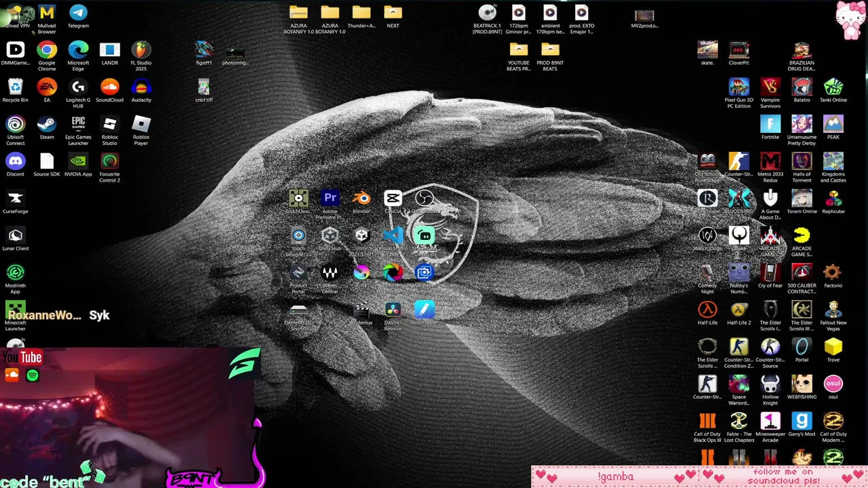Screen dimensions: 868x488
Task: Launch Fortnite shortcut
Action: click(770, 124)
